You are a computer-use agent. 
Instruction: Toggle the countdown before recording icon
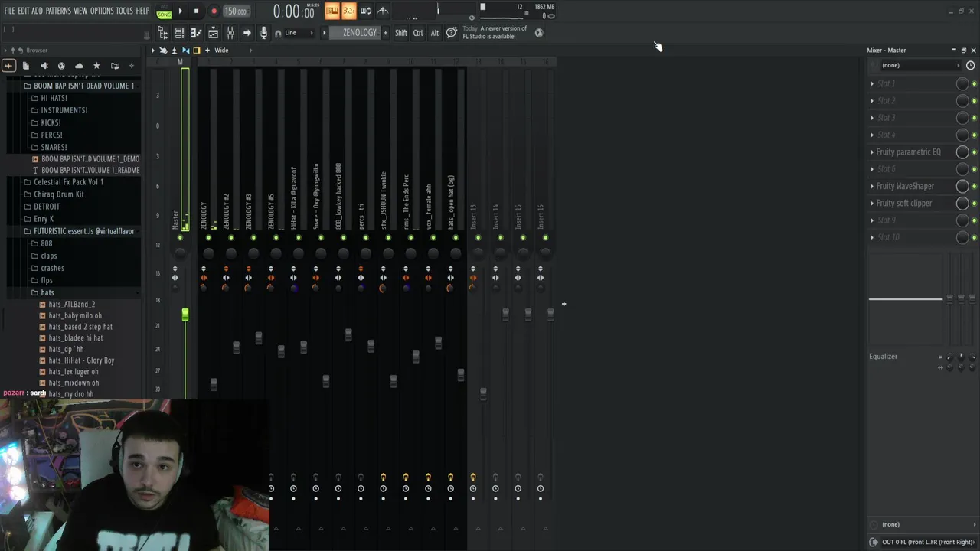point(348,11)
